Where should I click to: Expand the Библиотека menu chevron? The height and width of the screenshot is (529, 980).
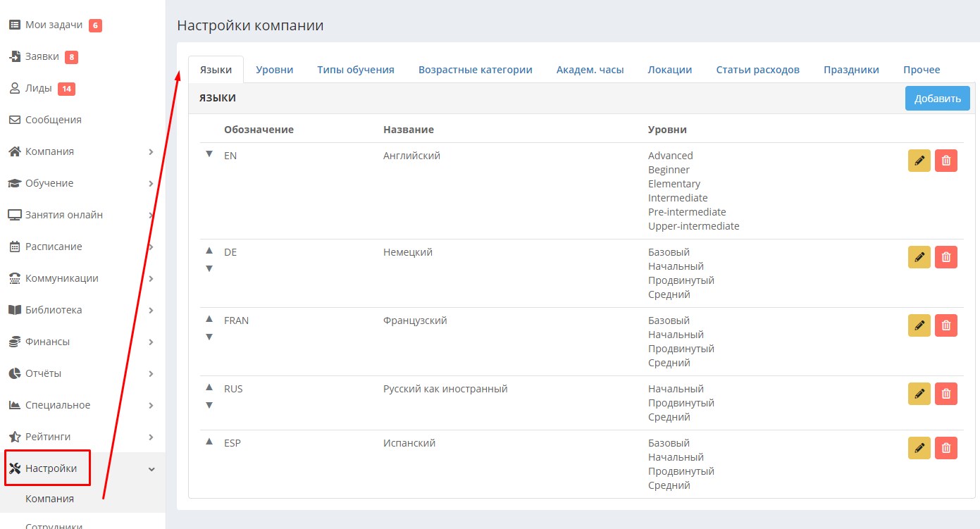tap(151, 310)
